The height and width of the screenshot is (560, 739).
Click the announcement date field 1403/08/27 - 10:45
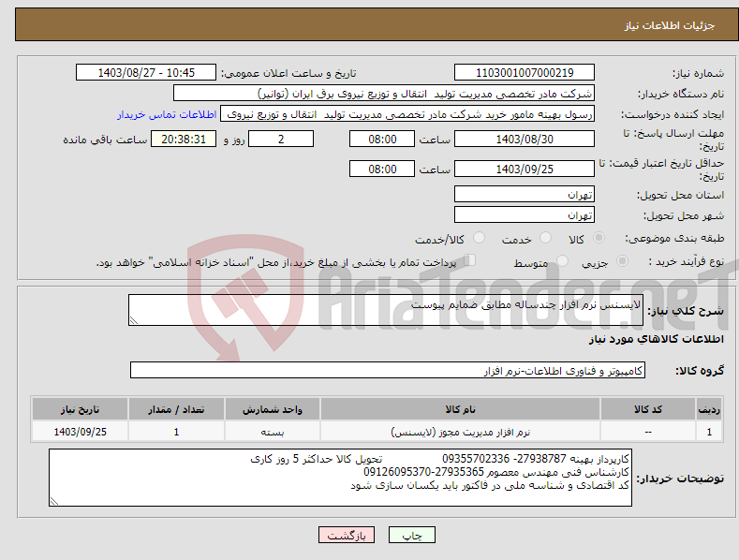point(146,73)
